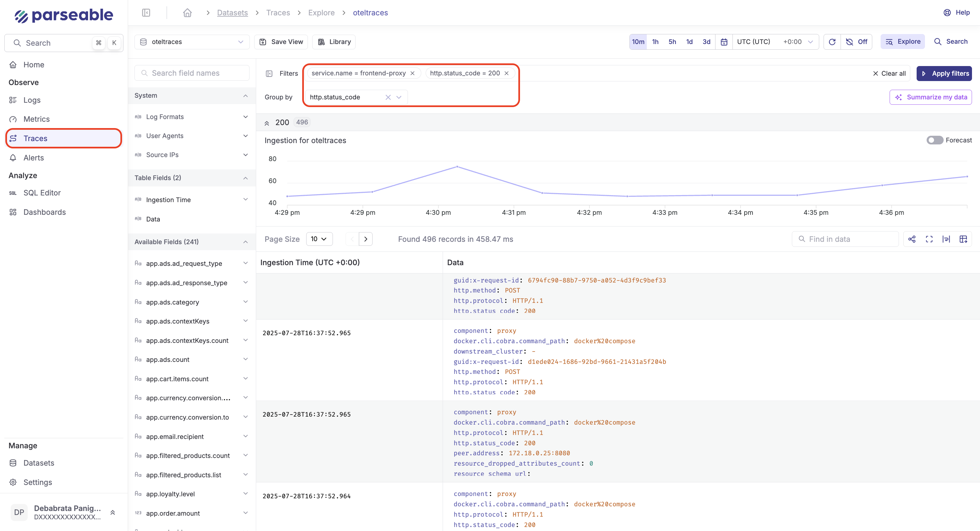980x531 pixels.
Task: Share the query results icon
Action: click(x=912, y=239)
